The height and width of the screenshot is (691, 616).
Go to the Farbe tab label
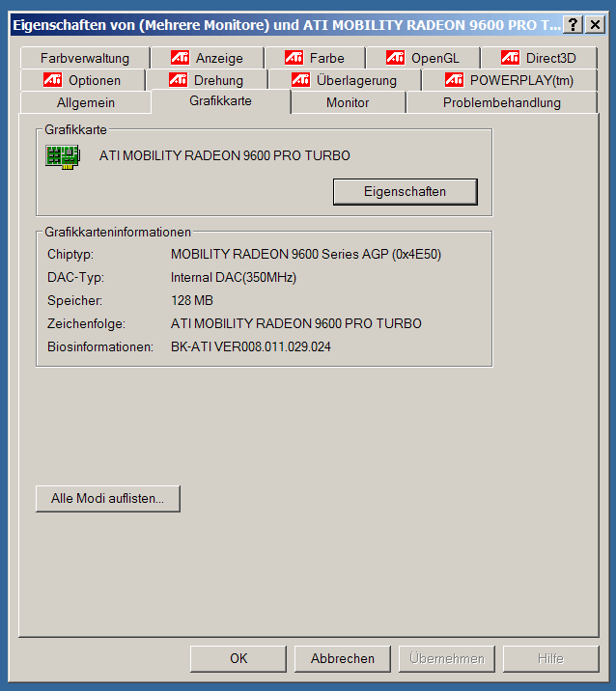(326, 58)
